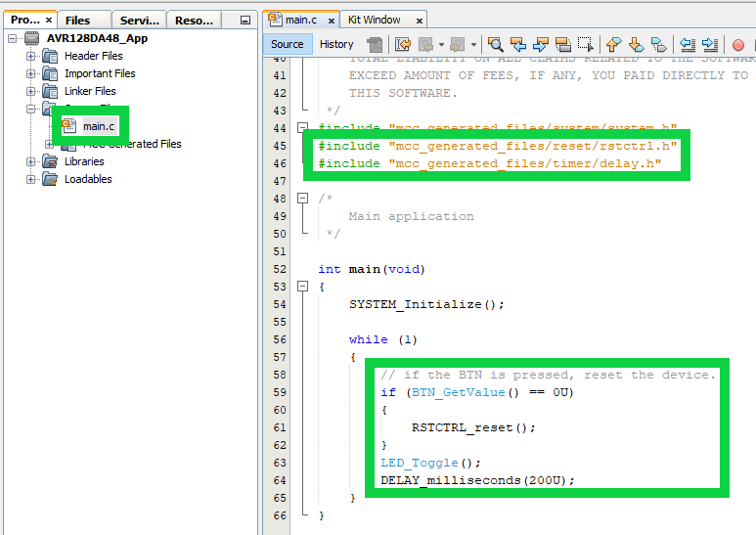Click Find Next Occurrence arrow icon
The image size is (756, 535).
tap(540, 44)
